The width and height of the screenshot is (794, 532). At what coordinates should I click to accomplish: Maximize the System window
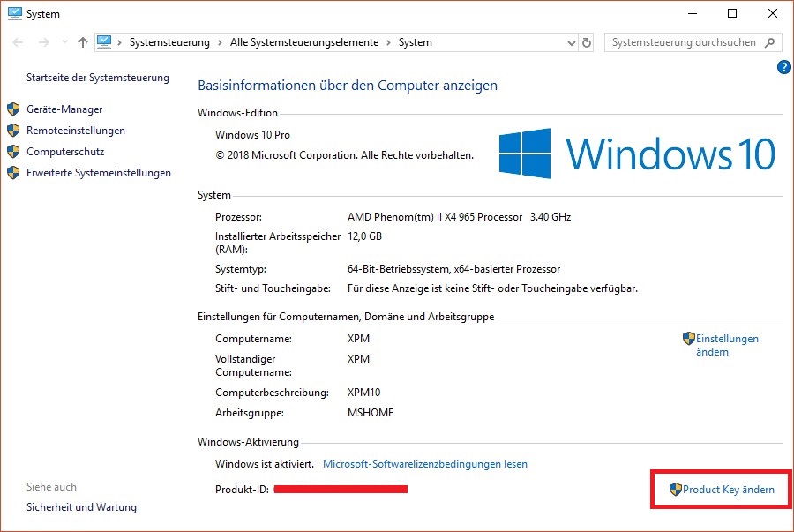click(732, 13)
